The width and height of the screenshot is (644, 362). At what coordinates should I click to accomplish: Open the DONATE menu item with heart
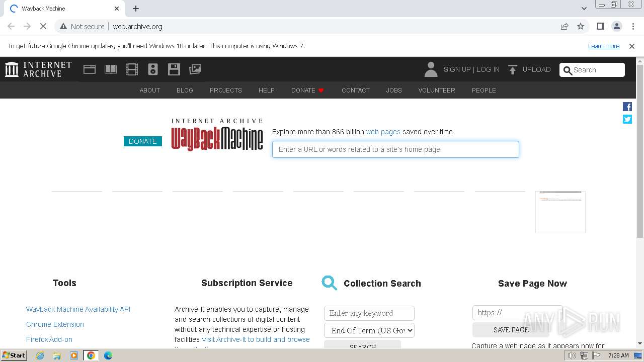[x=307, y=90]
